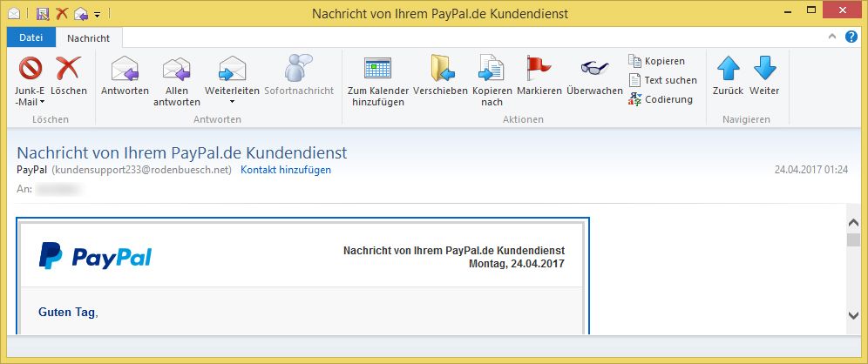
Task: Open the Datei tab
Action: 31,37
